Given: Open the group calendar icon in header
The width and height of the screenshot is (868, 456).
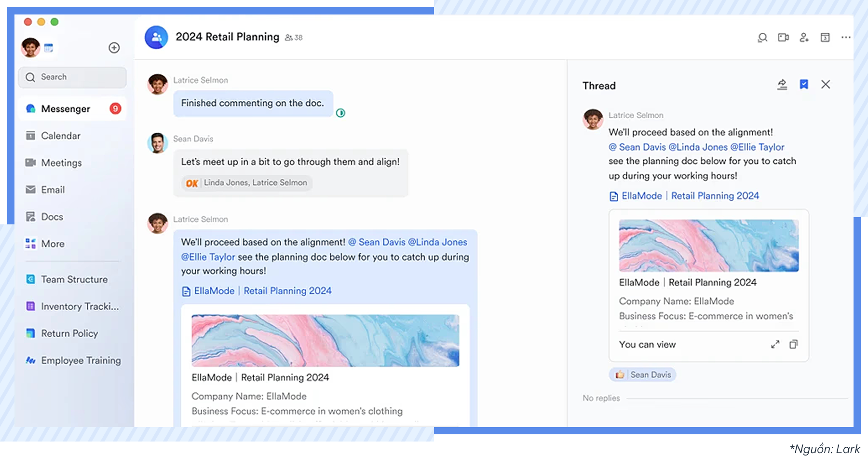Looking at the screenshot, I should (x=825, y=38).
